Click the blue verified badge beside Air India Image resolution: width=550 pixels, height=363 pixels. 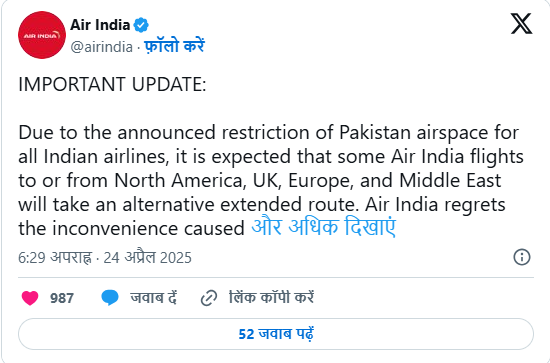coord(141,25)
